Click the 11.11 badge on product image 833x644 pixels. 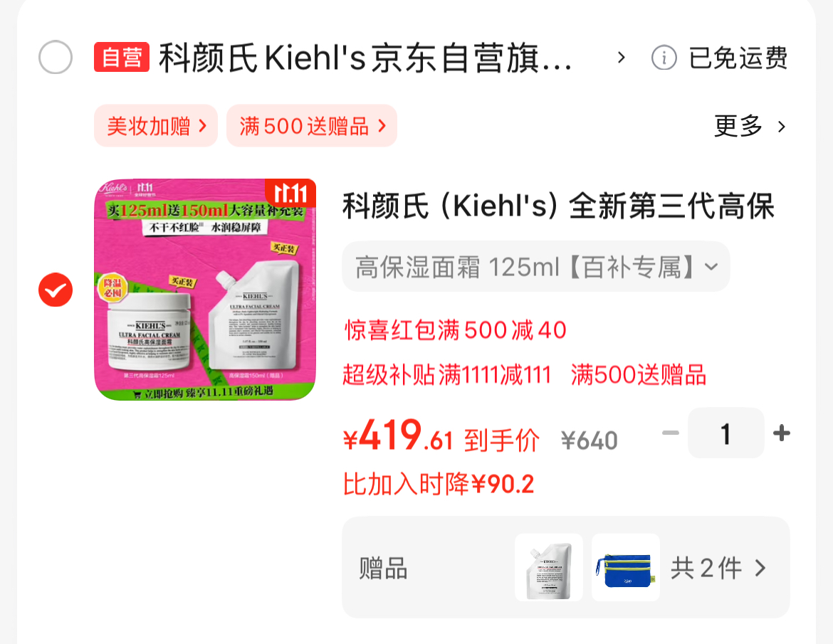click(x=290, y=193)
